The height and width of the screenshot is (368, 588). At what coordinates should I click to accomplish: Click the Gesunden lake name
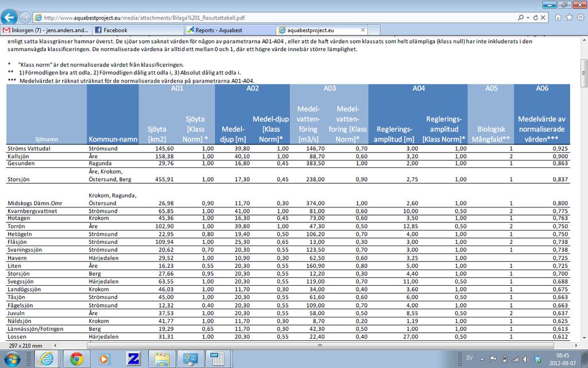tap(21, 163)
